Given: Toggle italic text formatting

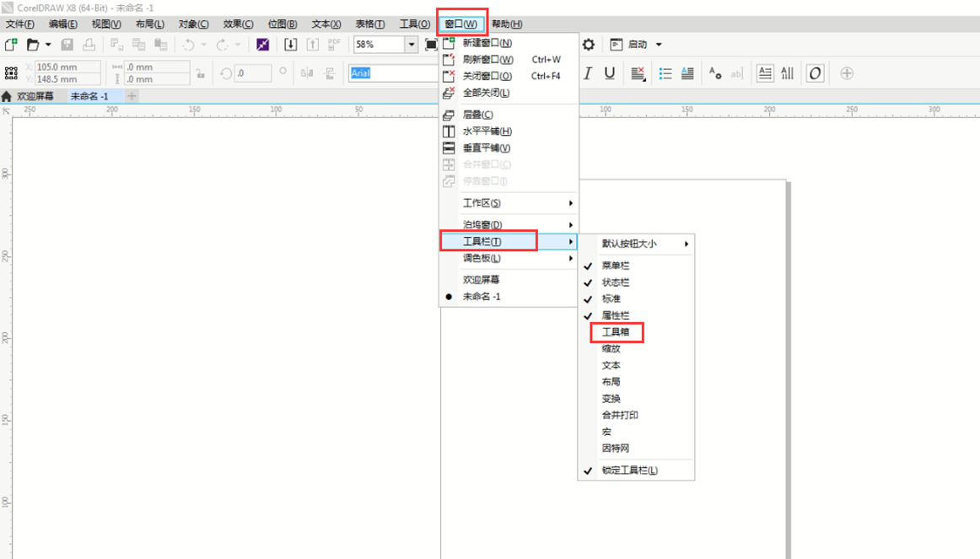Looking at the screenshot, I should [x=588, y=73].
